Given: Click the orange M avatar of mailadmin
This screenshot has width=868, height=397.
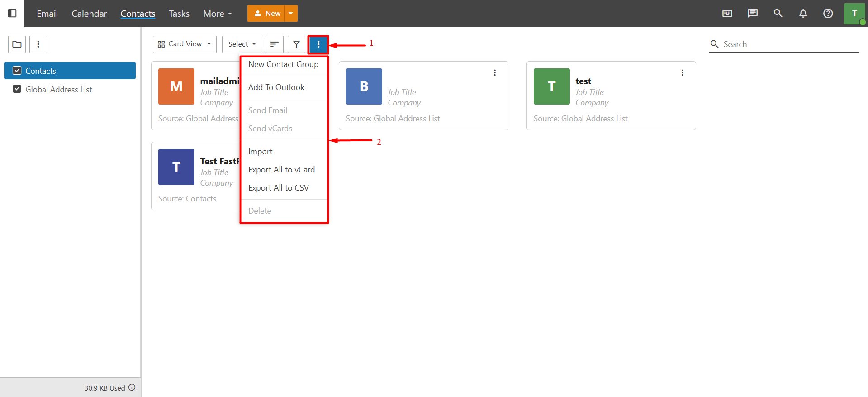Looking at the screenshot, I should (176, 86).
